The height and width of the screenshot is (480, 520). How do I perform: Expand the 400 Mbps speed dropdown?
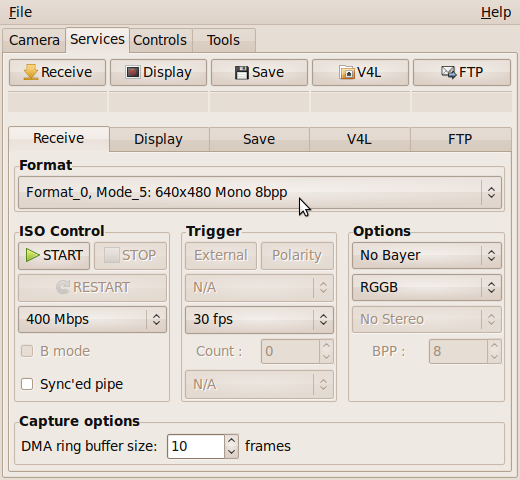point(92,319)
